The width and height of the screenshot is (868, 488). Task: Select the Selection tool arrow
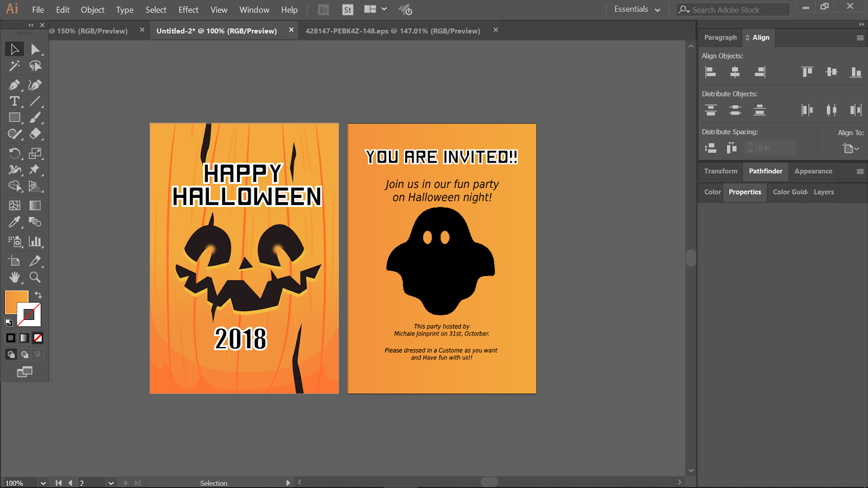15,49
